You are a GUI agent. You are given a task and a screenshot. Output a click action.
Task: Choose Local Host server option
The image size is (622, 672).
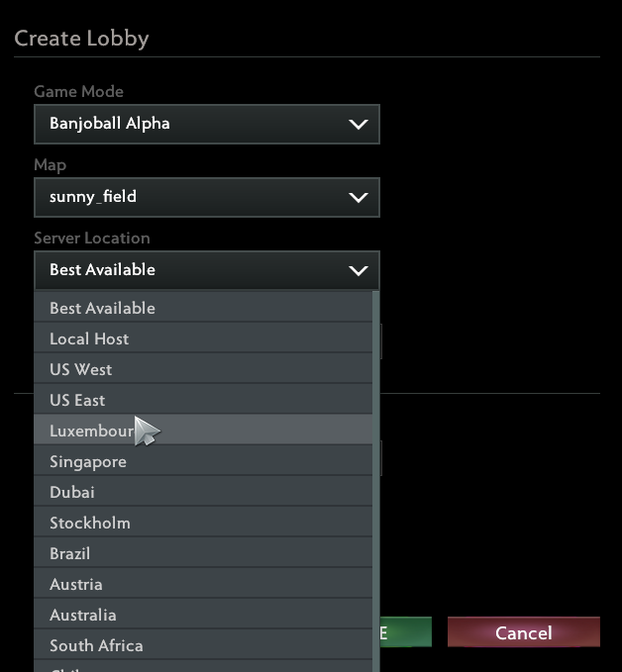coord(203,338)
